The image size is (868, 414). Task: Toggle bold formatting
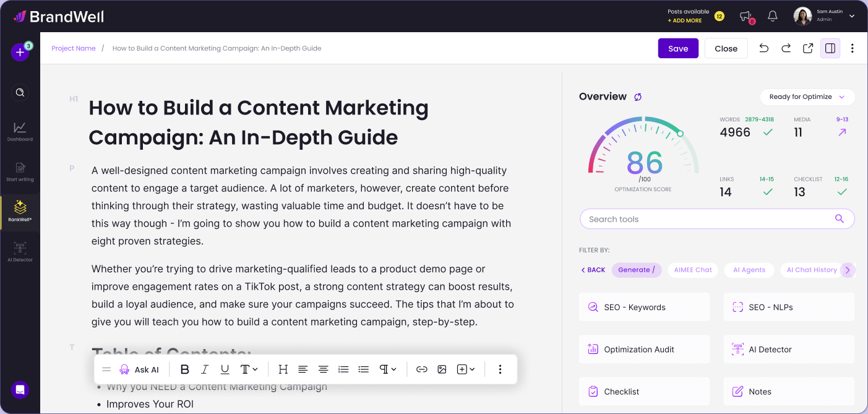184,369
